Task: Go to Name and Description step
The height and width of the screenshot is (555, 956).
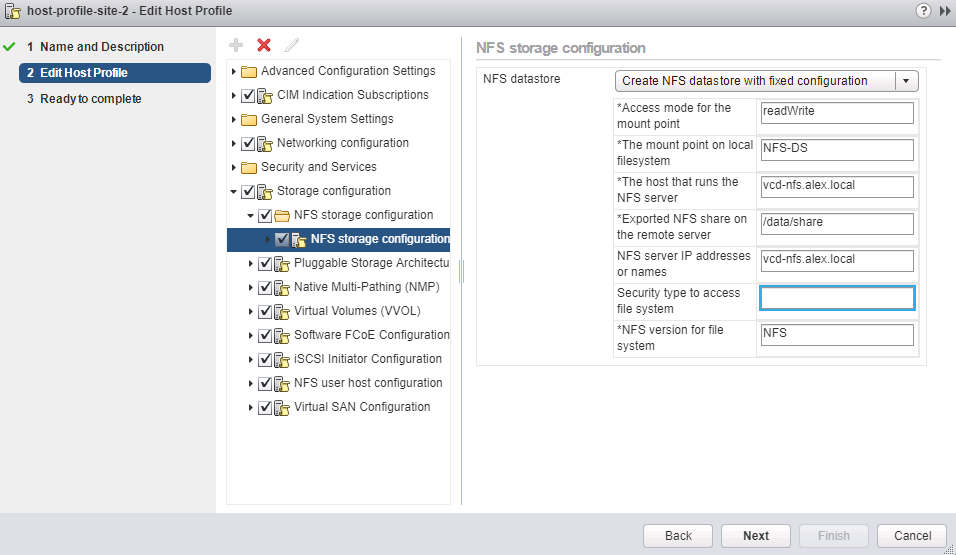Action: [x=101, y=47]
